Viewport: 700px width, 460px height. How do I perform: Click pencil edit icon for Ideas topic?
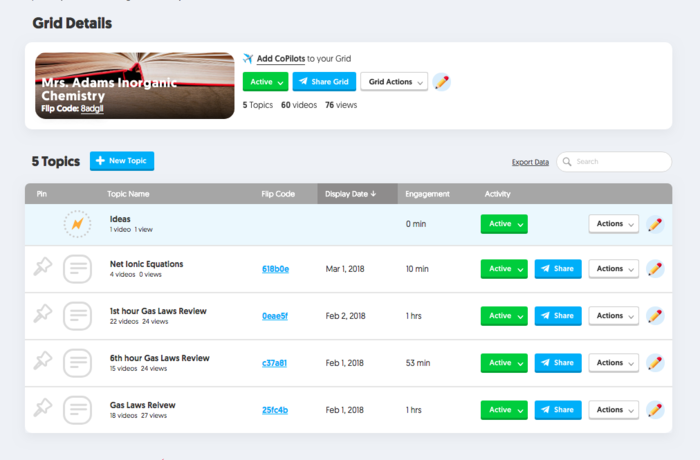(x=655, y=224)
